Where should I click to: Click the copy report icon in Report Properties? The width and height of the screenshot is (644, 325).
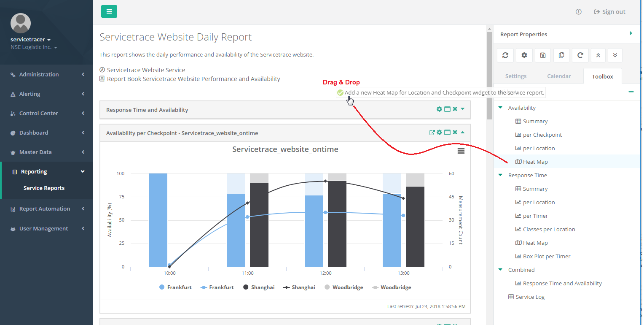click(x=561, y=55)
